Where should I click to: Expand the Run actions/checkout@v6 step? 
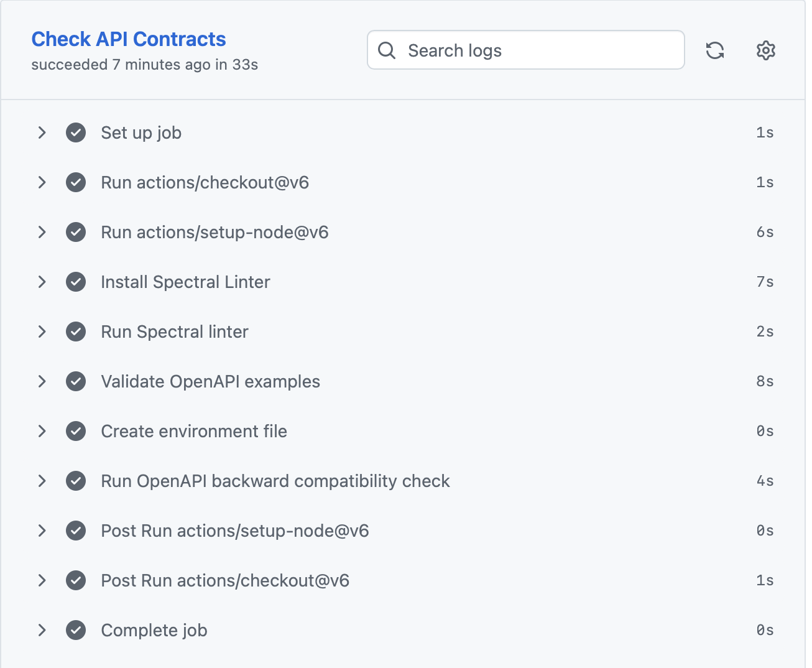tap(42, 182)
